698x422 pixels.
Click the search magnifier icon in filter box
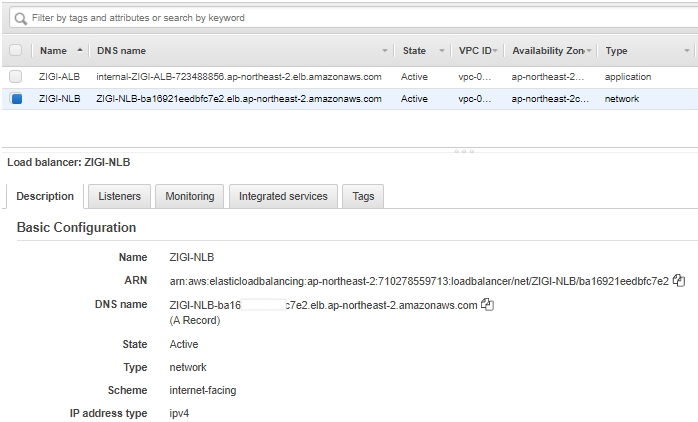pos(20,19)
